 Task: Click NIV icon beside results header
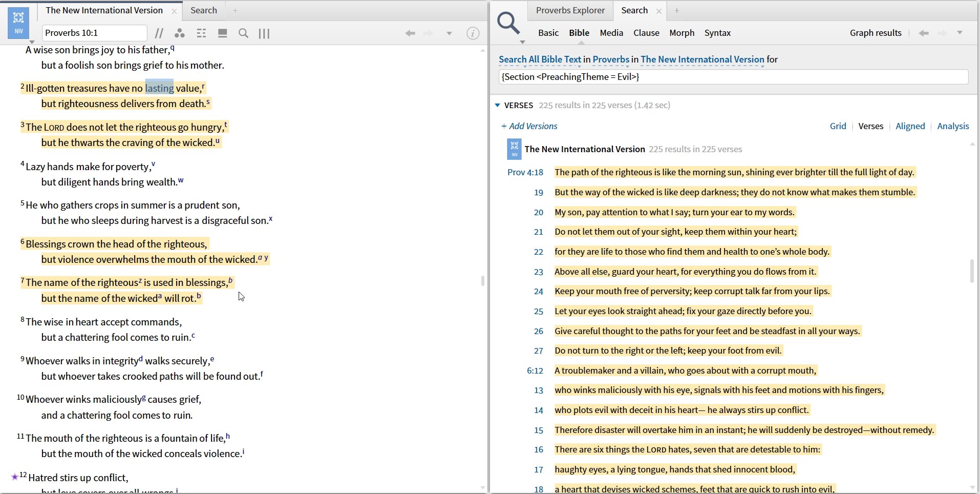pos(514,149)
